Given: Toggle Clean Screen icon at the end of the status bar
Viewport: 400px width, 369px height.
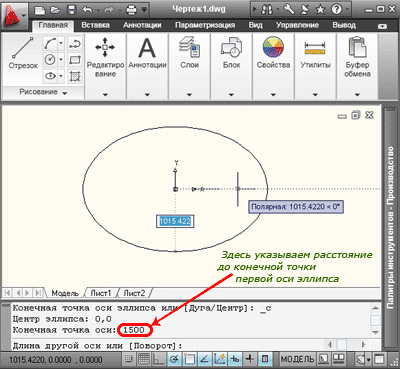Looking at the screenshot, I should click(379, 359).
